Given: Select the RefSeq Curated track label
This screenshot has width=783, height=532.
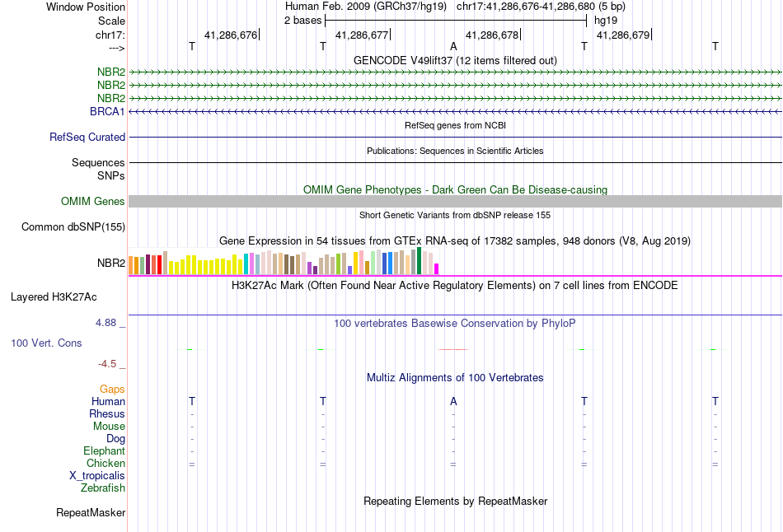Looking at the screenshot, I should click(87, 137).
